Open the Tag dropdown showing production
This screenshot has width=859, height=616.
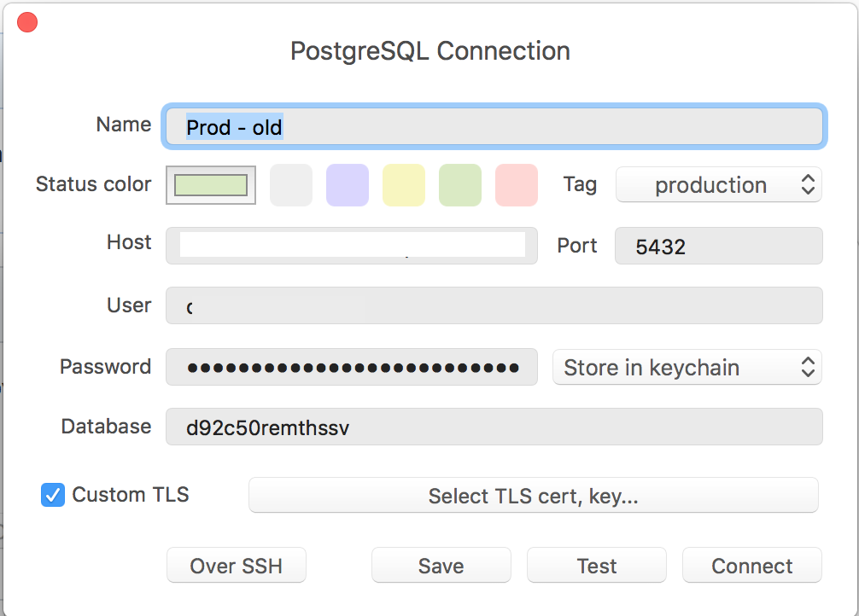click(x=719, y=184)
